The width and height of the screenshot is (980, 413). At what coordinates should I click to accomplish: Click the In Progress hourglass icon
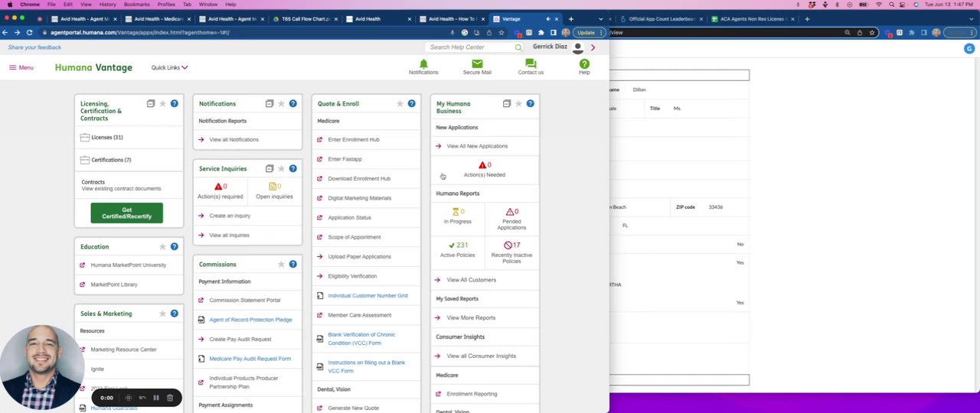point(456,211)
